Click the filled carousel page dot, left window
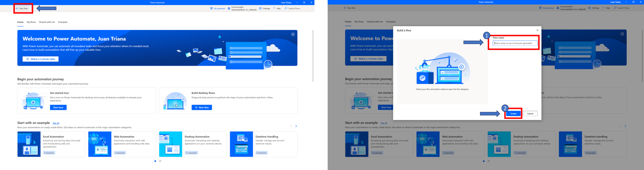This screenshot has height=170, width=644. (x=155, y=161)
